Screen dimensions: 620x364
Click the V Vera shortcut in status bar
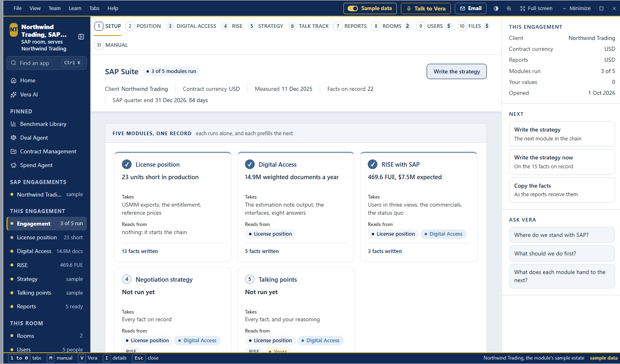[x=88, y=358]
